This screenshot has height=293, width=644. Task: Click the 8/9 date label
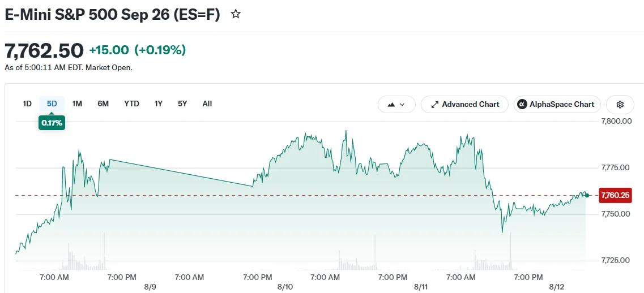pos(150,287)
